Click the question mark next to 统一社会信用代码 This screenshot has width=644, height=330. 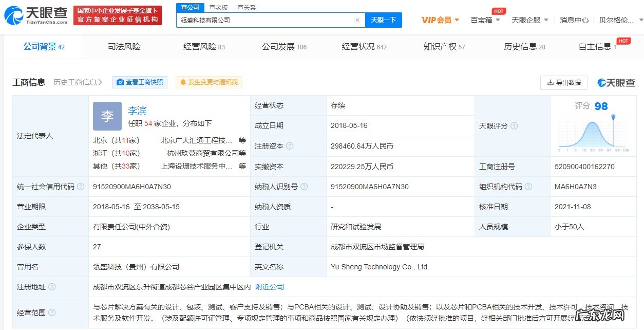point(81,187)
